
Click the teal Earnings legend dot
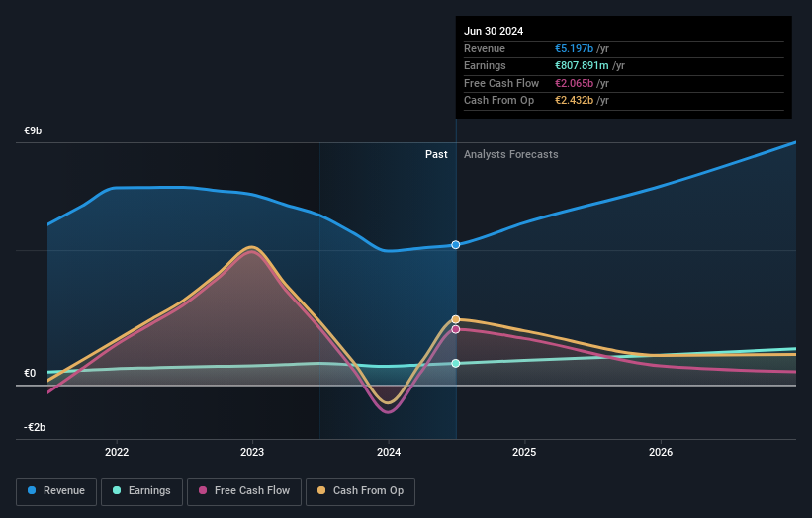pyautogui.click(x=117, y=490)
